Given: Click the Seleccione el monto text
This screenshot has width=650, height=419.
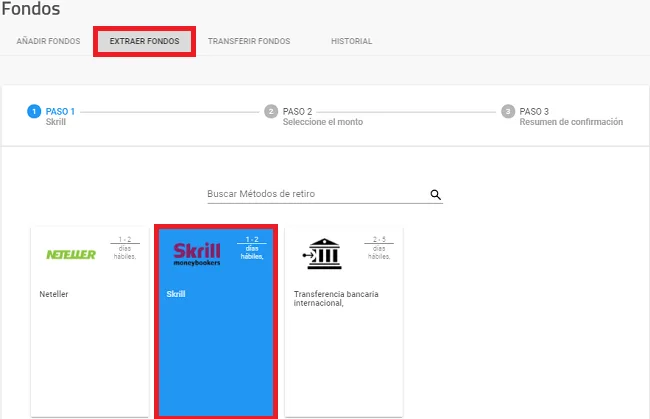Looking at the screenshot, I should point(323,122).
